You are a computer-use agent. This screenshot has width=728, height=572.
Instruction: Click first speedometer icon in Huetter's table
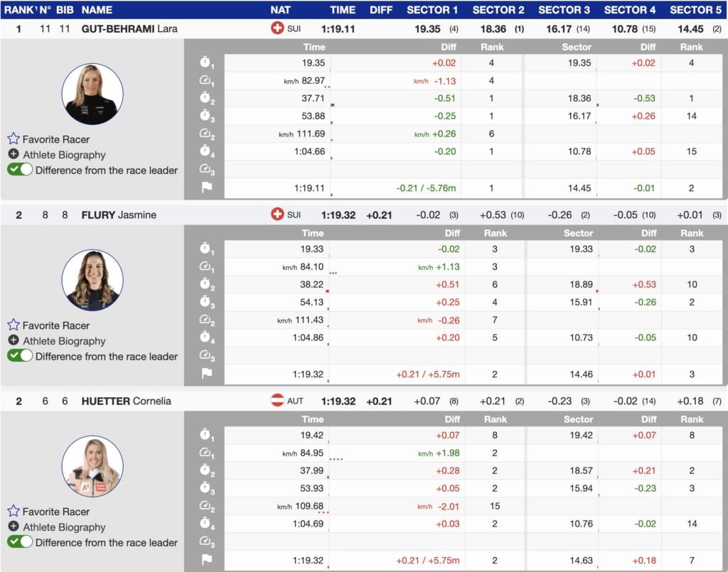point(206,453)
